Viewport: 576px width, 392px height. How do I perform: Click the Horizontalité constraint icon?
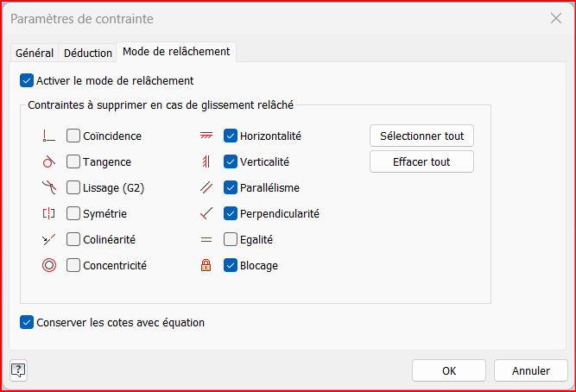coord(206,136)
